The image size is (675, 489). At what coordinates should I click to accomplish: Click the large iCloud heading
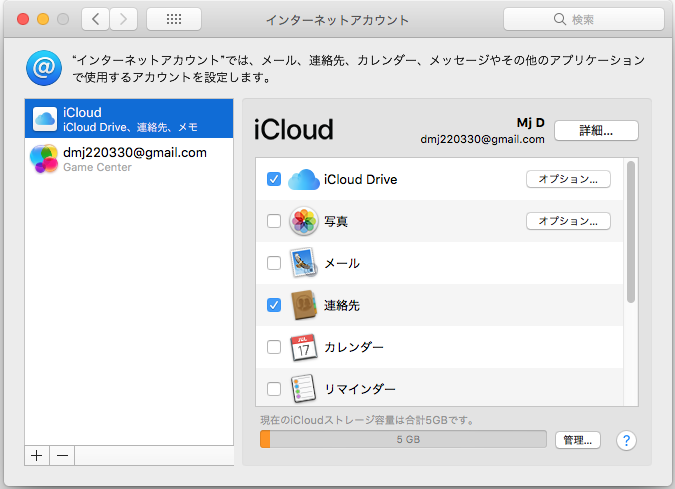(x=293, y=130)
